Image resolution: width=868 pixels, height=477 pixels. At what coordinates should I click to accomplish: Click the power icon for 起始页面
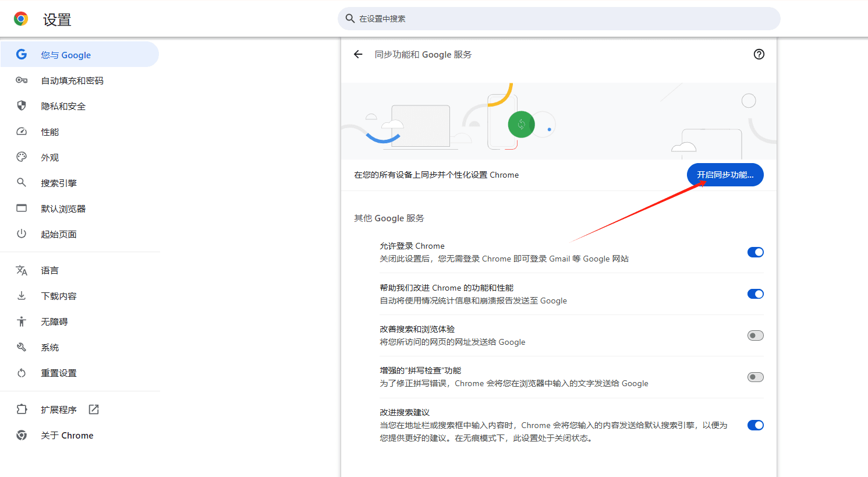(x=22, y=234)
